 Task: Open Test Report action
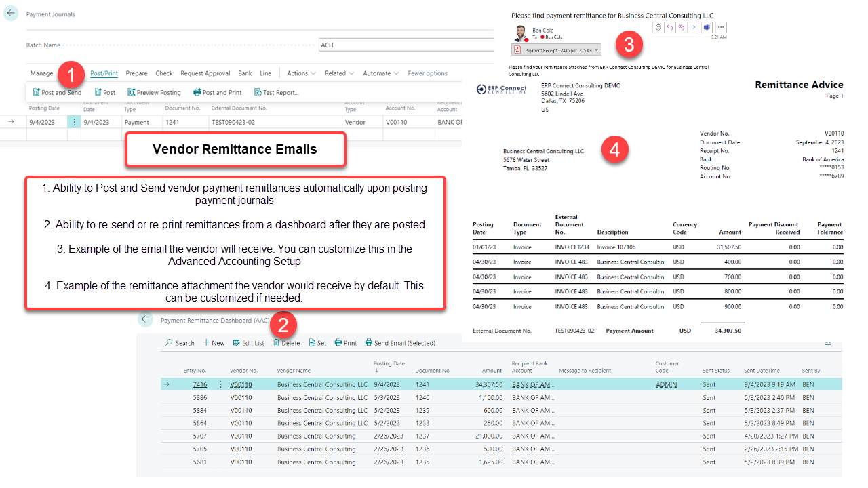pyautogui.click(x=277, y=92)
